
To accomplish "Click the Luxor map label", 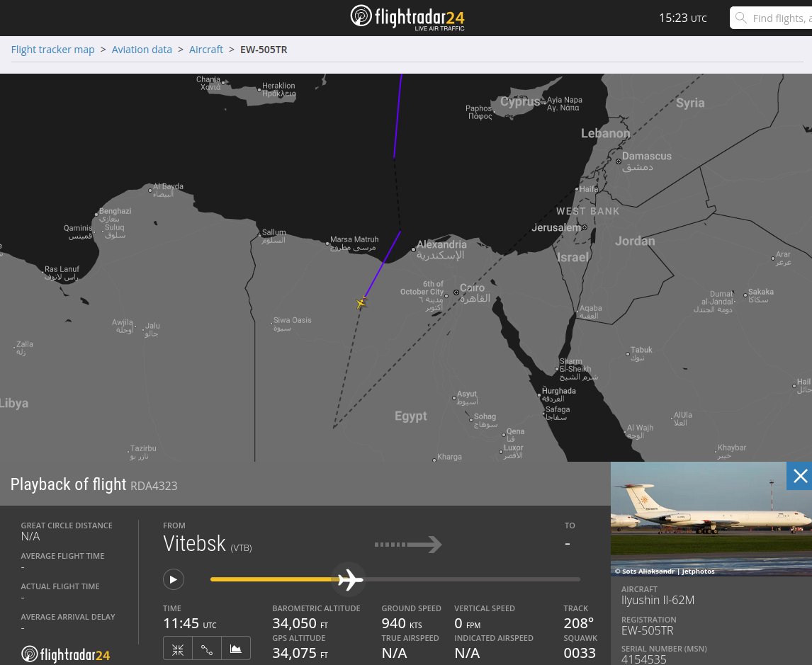I will (x=513, y=451).
